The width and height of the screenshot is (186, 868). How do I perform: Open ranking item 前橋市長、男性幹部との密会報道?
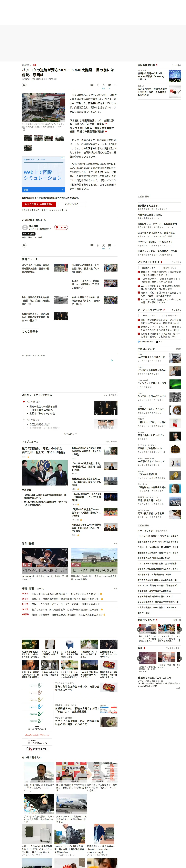click(161, 273)
